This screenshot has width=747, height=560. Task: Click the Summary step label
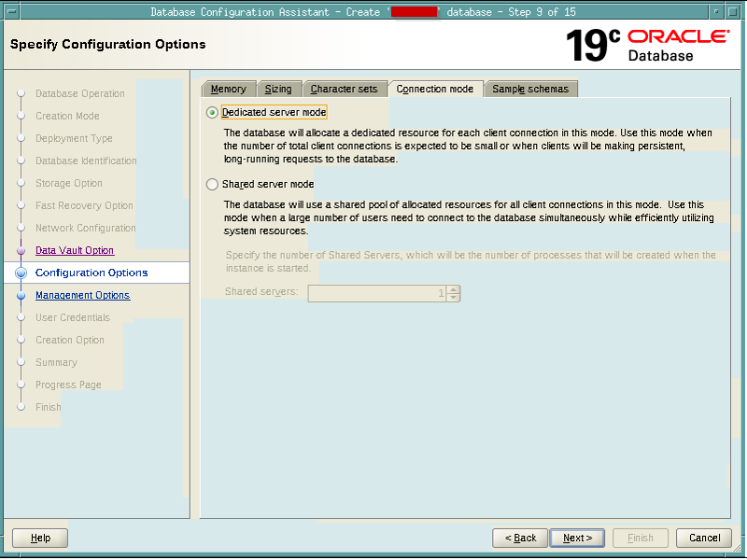click(x=56, y=362)
